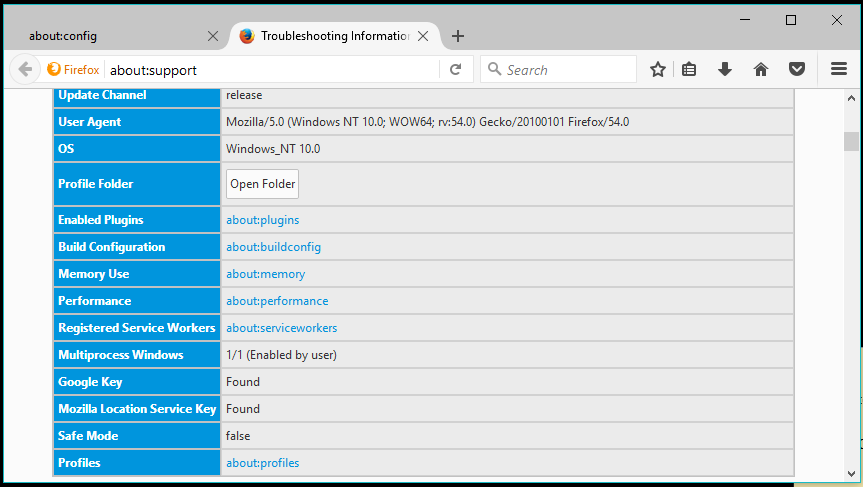863x487 pixels.
Task: Bookmark this page with the star icon
Action: point(657,70)
